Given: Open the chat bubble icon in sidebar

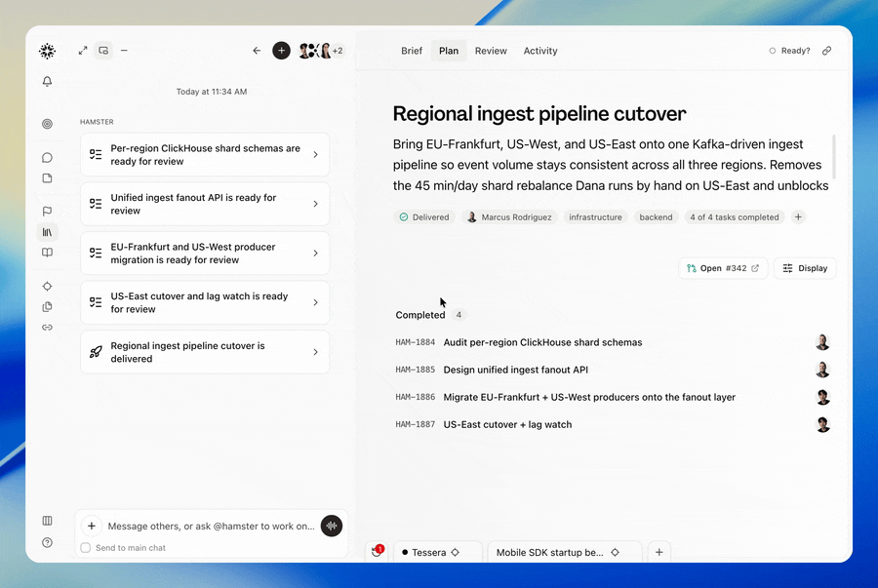Looking at the screenshot, I should click(47, 158).
